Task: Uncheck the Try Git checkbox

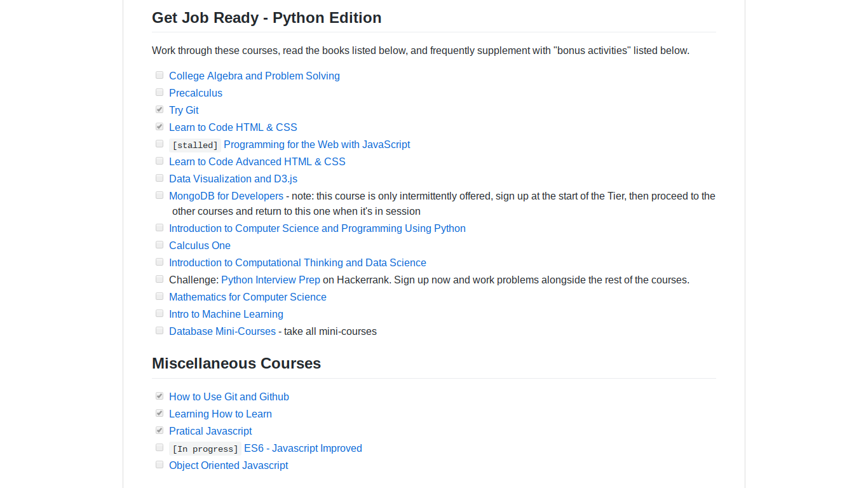Action: point(159,109)
